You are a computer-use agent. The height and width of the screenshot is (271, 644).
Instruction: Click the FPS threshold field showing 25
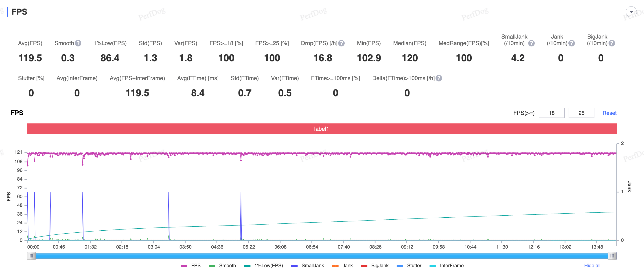[x=581, y=113]
